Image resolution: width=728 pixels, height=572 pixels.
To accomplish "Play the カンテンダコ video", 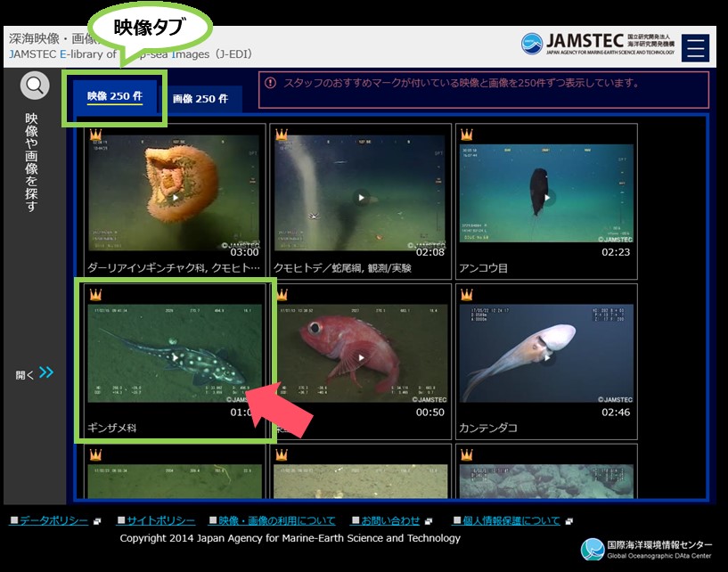I will [546, 357].
